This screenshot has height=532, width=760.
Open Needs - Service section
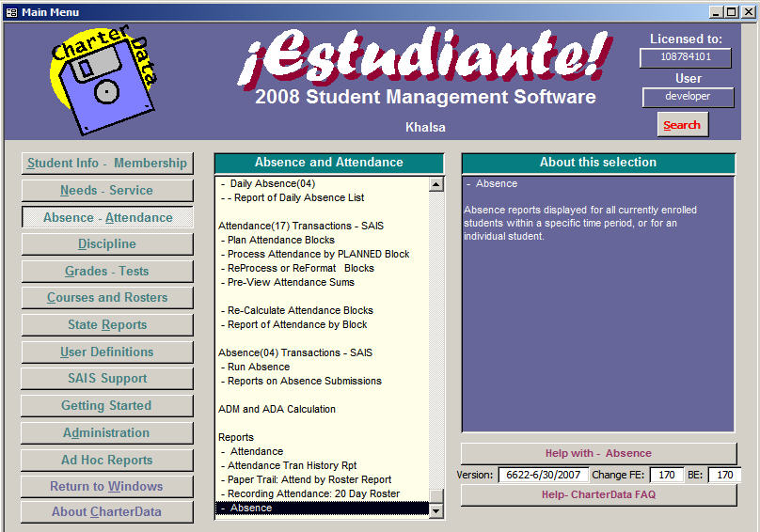[x=107, y=191]
